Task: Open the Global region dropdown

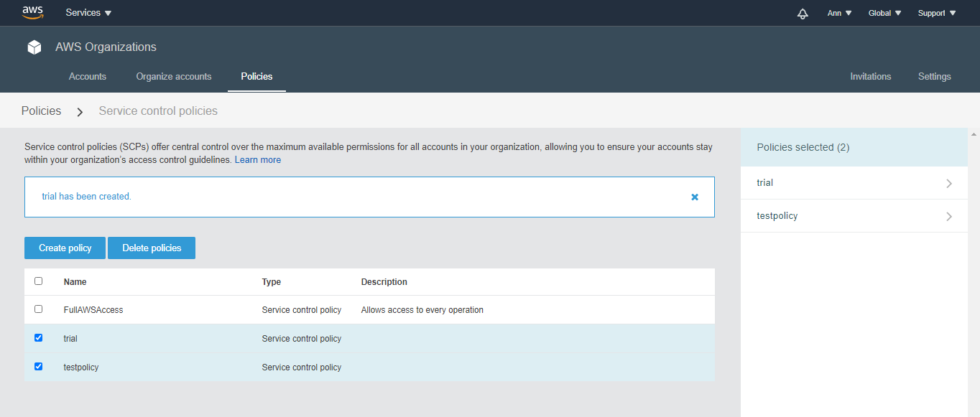Action: tap(884, 13)
